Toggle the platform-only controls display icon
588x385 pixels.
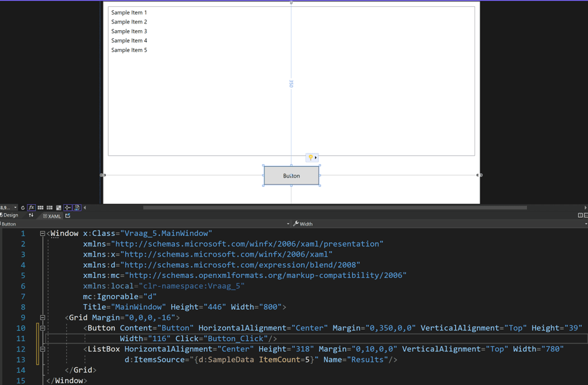coord(77,208)
